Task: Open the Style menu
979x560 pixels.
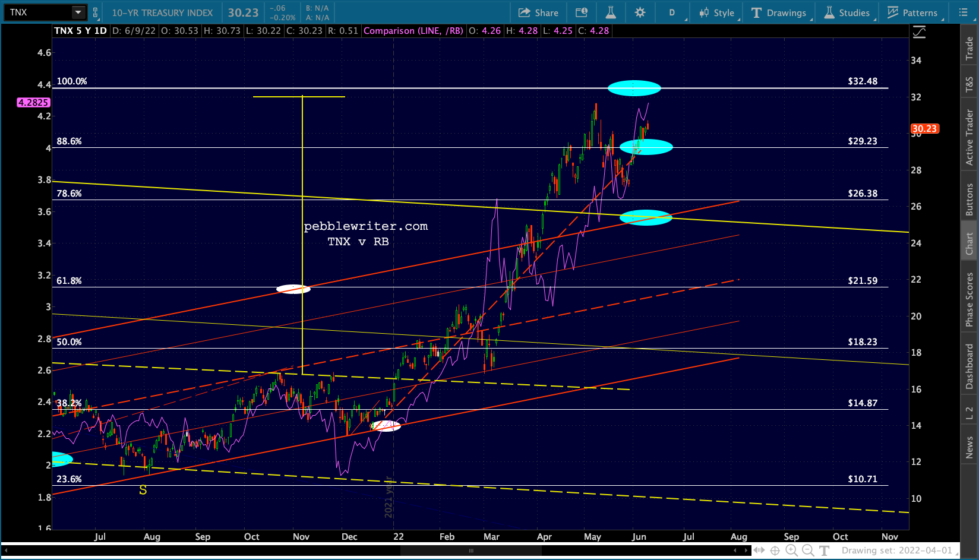Action: [717, 12]
